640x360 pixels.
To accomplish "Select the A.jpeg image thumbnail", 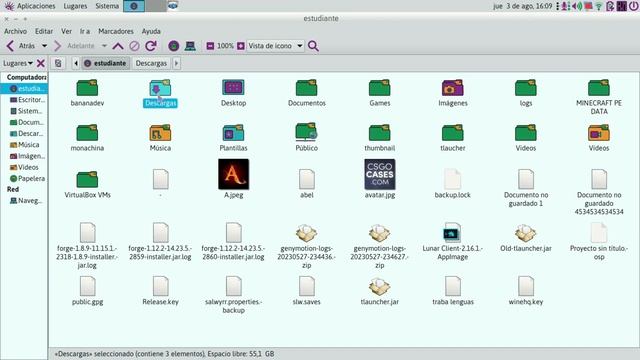I will tap(233, 174).
